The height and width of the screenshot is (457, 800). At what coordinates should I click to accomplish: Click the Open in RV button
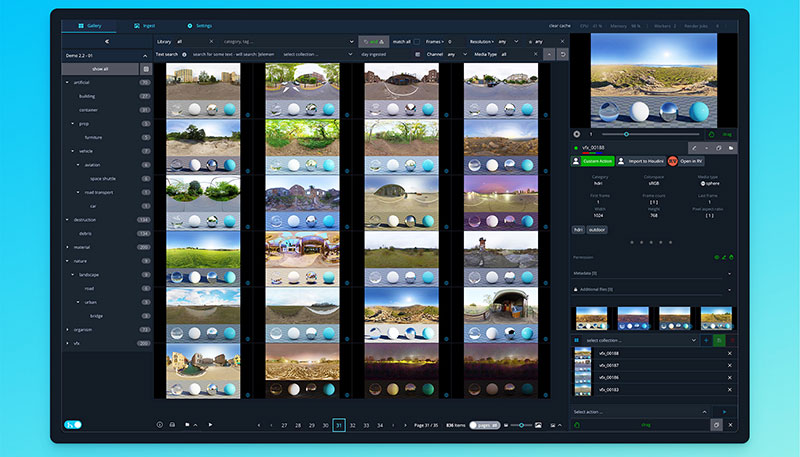686,161
